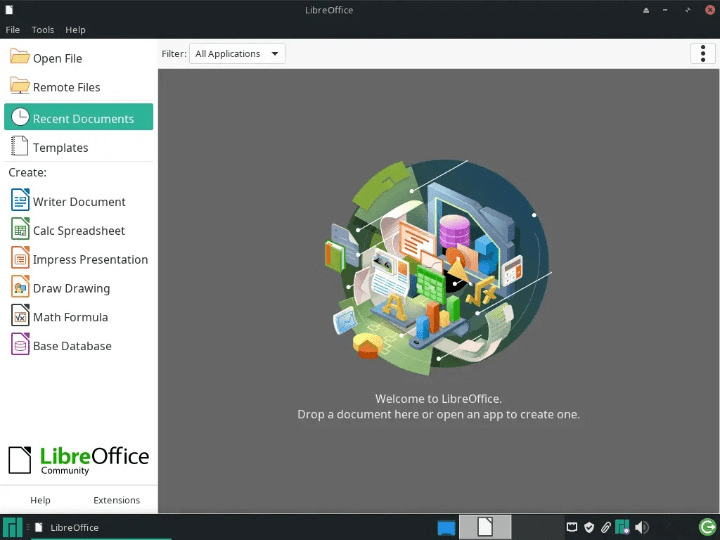Open the Manjaro start menu icon
720x540 pixels.
coord(12,528)
